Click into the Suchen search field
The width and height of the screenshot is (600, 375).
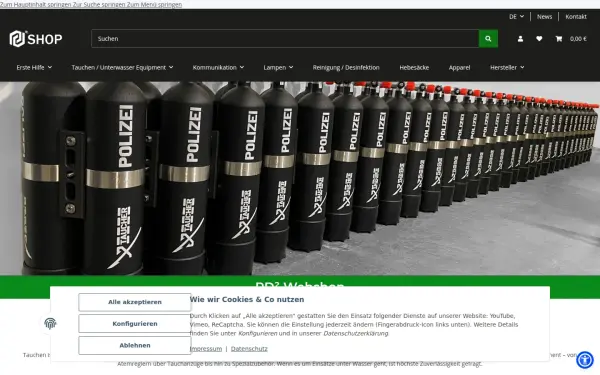(285, 39)
